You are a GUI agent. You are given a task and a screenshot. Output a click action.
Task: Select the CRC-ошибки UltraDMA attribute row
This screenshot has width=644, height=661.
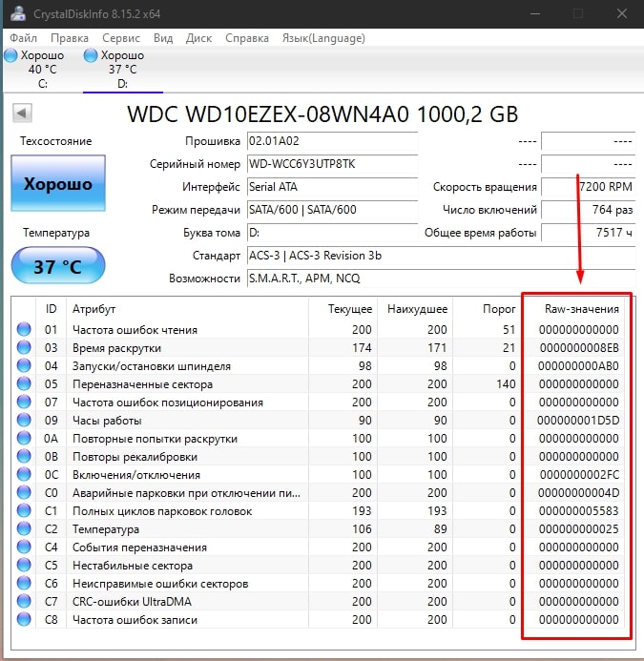pyautogui.click(x=320, y=601)
